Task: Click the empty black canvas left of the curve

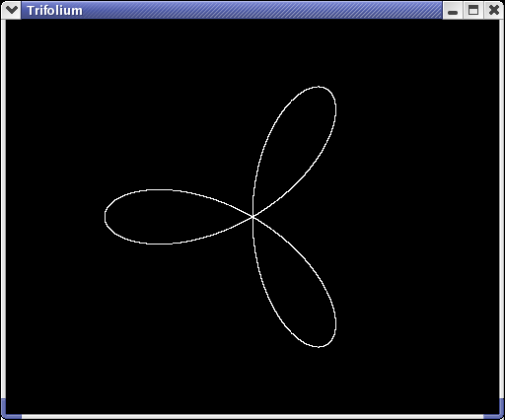Action: [x=52, y=217]
